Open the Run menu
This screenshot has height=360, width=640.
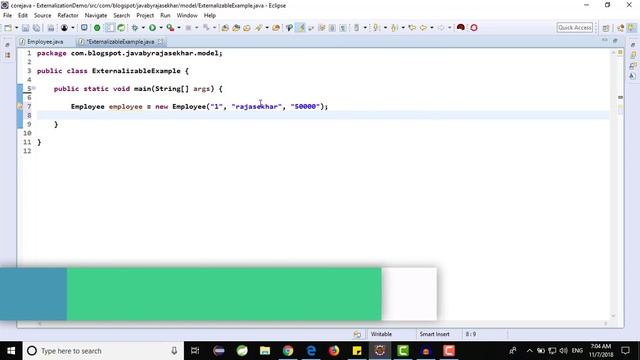click(x=165, y=16)
